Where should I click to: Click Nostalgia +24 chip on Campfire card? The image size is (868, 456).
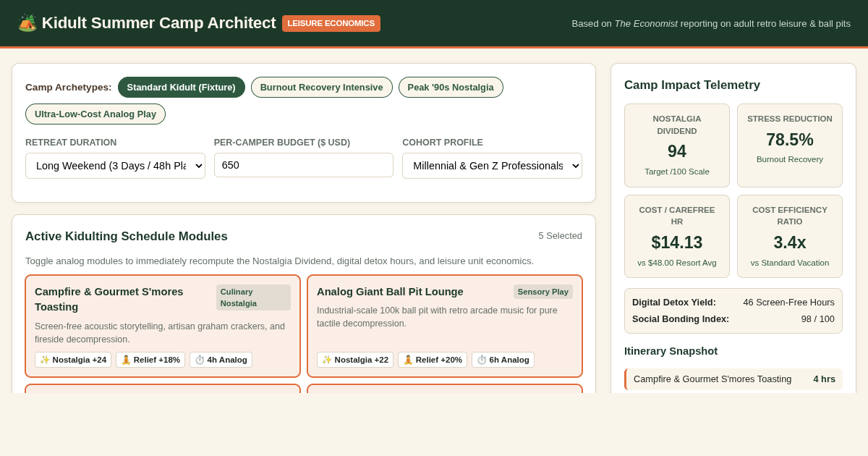point(73,360)
